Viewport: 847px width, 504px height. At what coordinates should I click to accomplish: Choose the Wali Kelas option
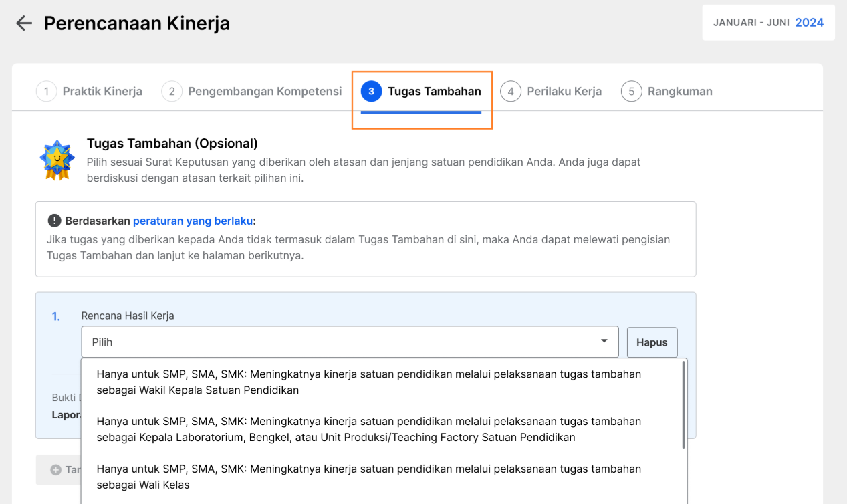pos(382,477)
